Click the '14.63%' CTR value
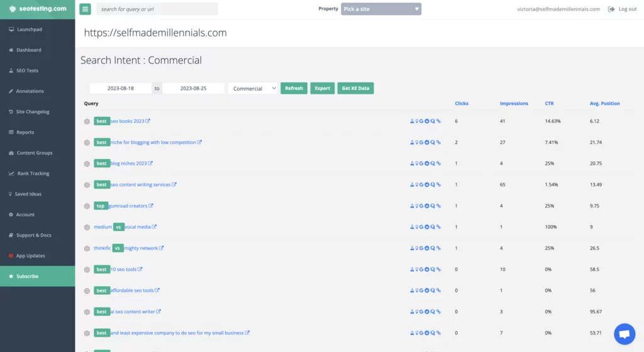The image size is (644, 352). (x=552, y=121)
